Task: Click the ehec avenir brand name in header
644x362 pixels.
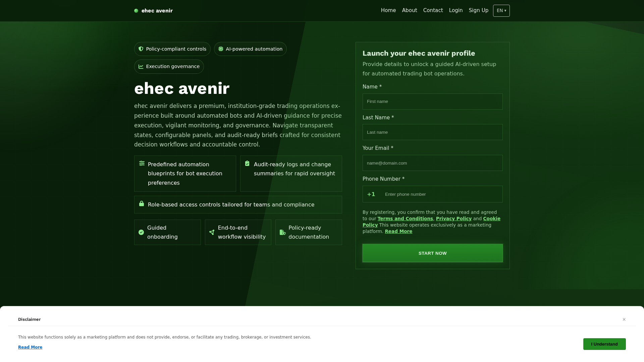Action: pos(157,11)
